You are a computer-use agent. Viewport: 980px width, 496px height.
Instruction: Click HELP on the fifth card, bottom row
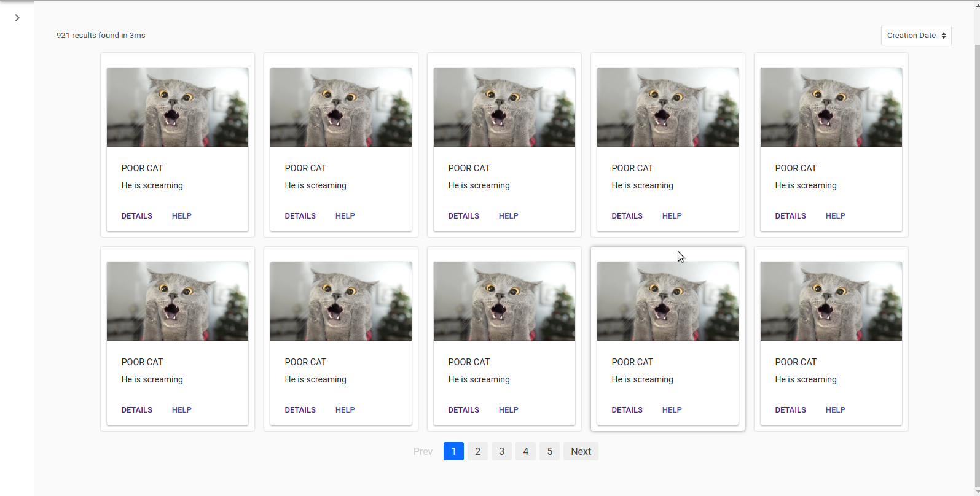pos(836,409)
